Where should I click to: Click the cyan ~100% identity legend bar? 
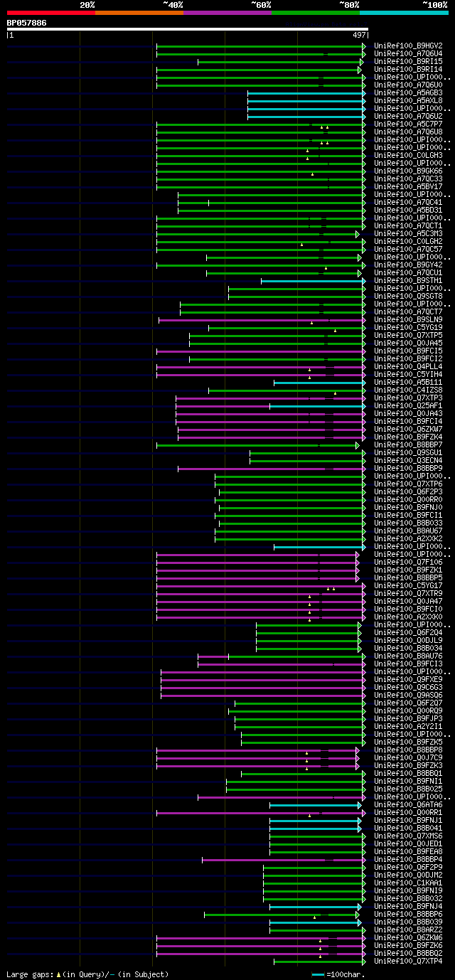point(404,13)
